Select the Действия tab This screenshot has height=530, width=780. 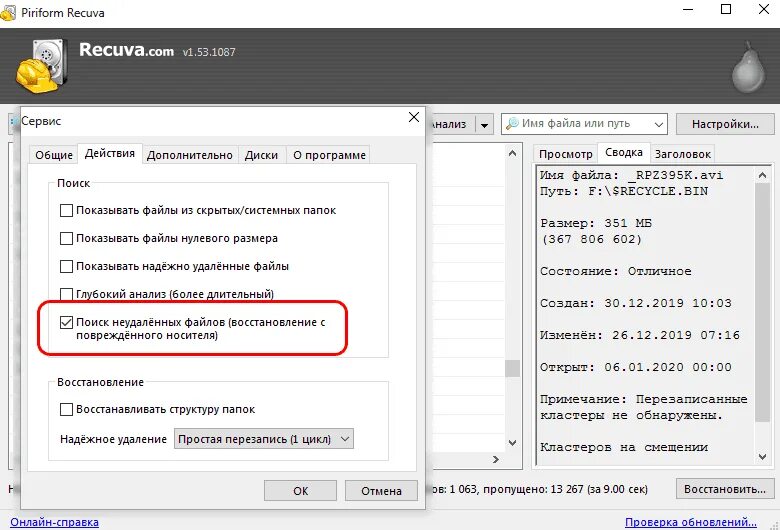(x=109, y=153)
